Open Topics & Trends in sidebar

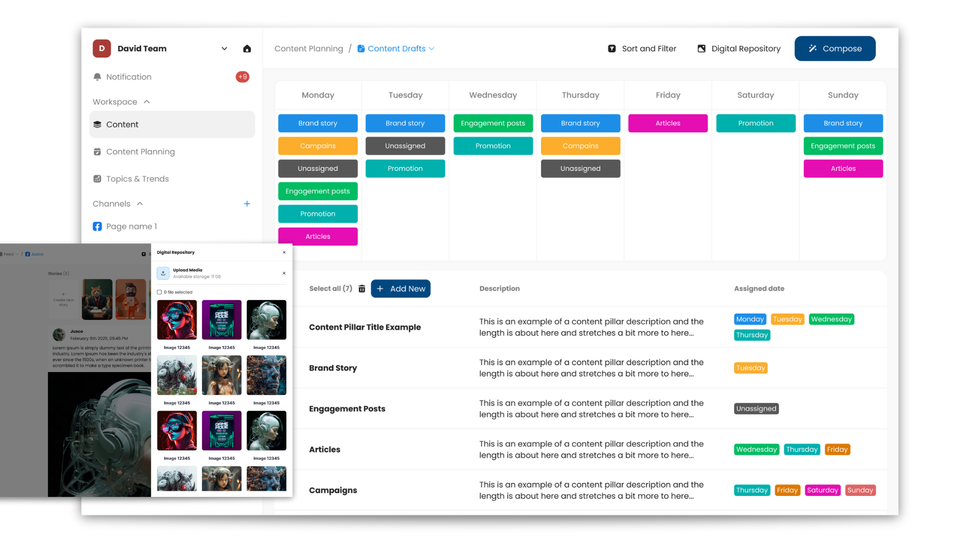[x=137, y=179]
